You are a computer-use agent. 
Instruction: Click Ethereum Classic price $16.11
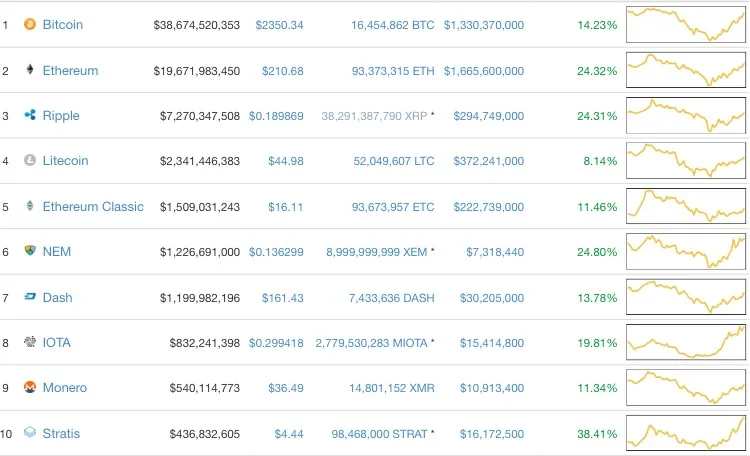(286, 207)
